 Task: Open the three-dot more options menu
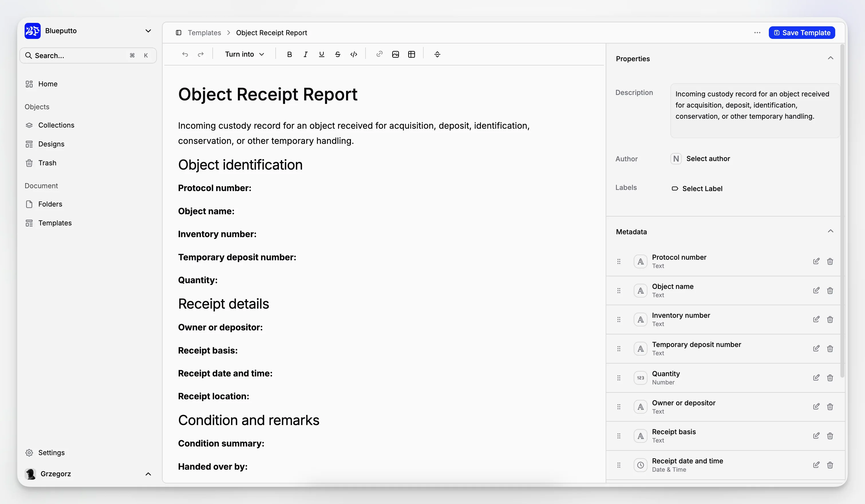pyautogui.click(x=757, y=33)
